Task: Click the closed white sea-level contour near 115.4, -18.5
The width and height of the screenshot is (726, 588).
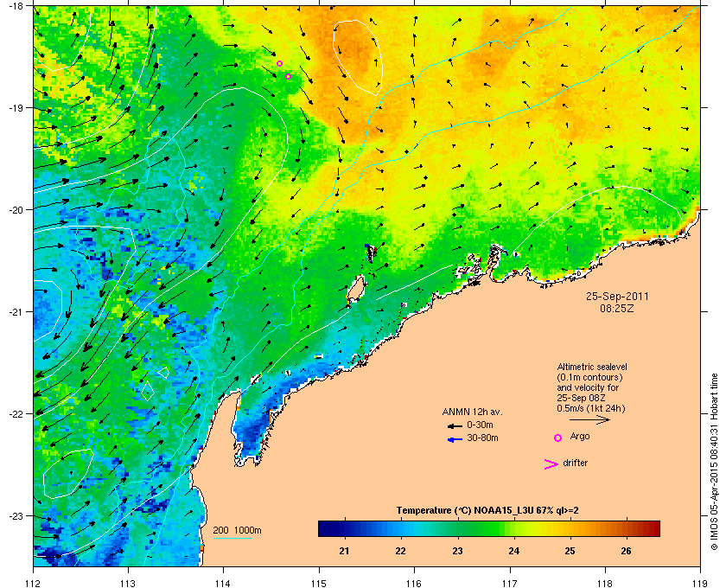Action: tap(358, 58)
